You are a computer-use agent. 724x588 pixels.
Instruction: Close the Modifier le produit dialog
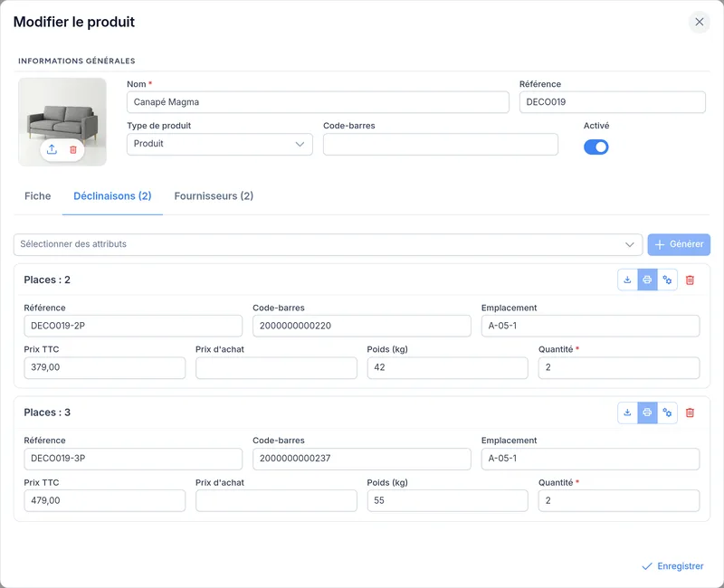click(x=699, y=22)
